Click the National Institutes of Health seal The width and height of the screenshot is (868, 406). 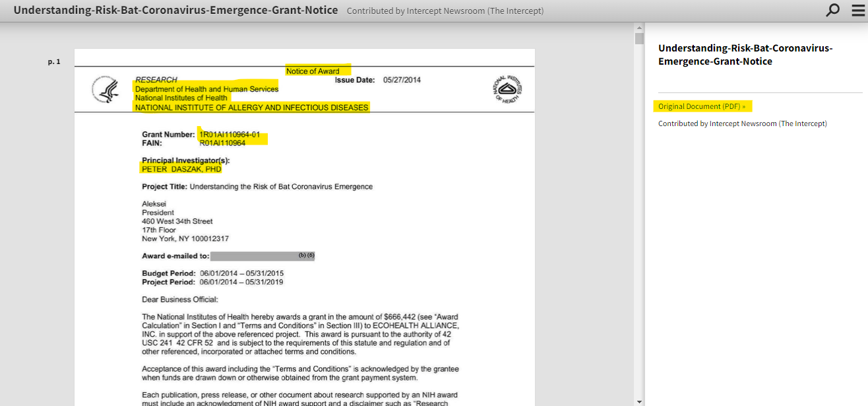pos(507,90)
